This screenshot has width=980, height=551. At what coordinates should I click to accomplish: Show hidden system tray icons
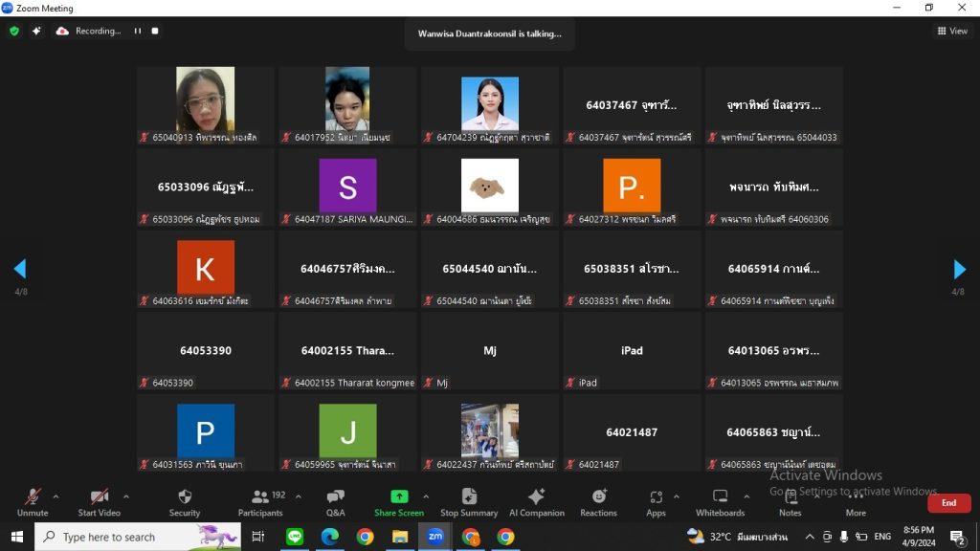pyautogui.click(x=810, y=537)
